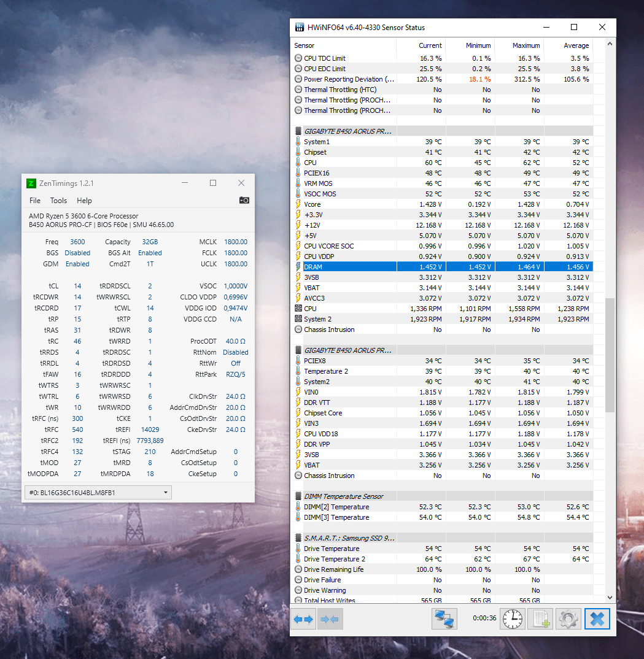This screenshot has width=644, height=659.
Task: Open HWiNFO sensor settings gear
Action: [568, 619]
